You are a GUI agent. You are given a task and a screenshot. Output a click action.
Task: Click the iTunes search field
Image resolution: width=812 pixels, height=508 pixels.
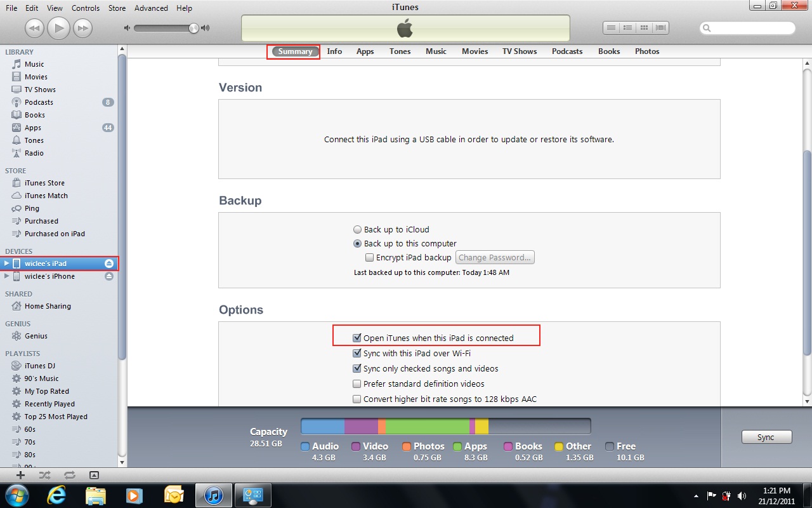(x=747, y=28)
